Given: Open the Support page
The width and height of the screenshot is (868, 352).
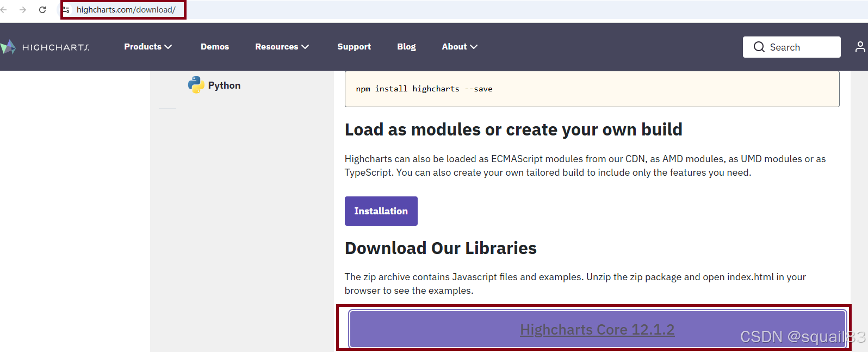Looking at the screenshot, I should (354, 47).
